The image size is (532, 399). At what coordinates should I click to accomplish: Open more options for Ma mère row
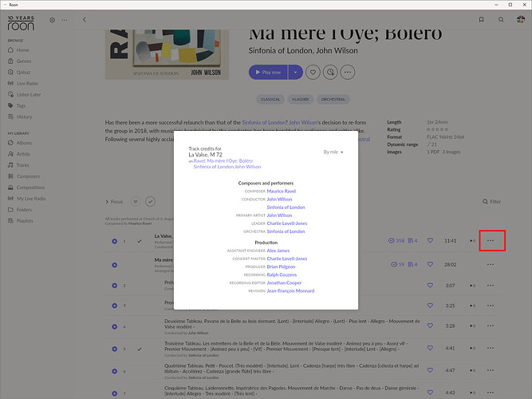491,264
